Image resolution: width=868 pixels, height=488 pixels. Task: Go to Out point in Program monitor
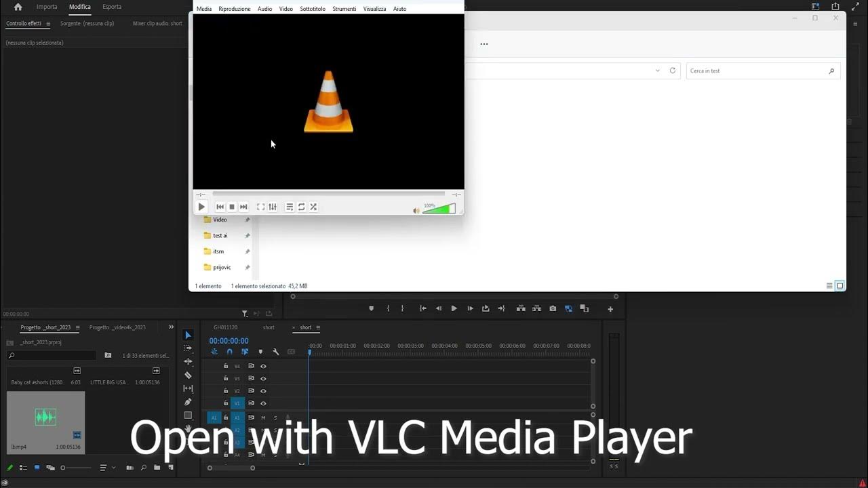(x=501, y=308)
